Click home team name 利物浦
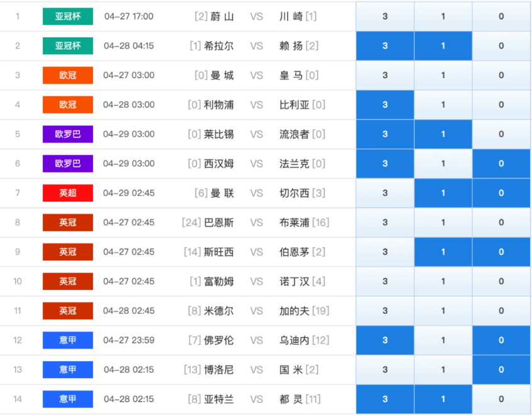Screen dimensions: 532x416 click(219, 105)
